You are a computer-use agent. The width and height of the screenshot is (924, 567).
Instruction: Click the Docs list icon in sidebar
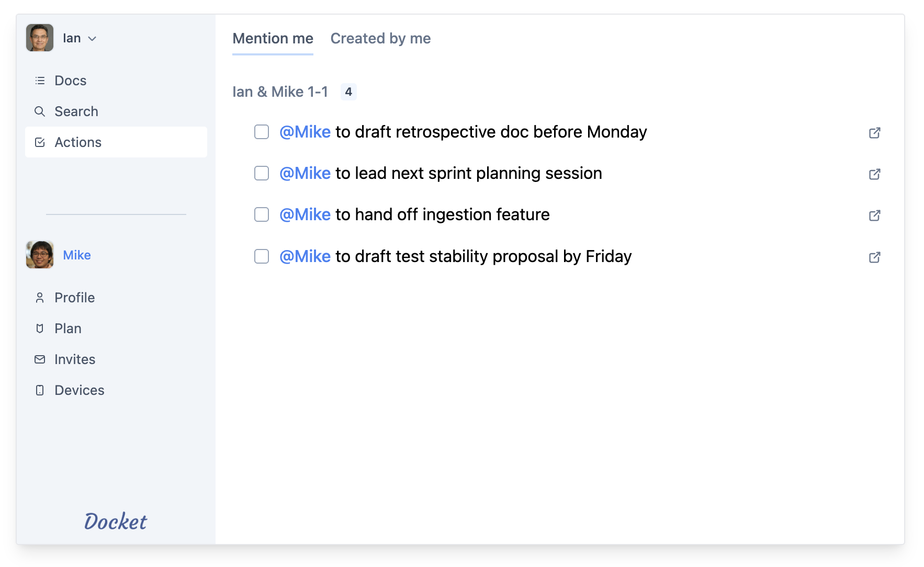[40, 81]
